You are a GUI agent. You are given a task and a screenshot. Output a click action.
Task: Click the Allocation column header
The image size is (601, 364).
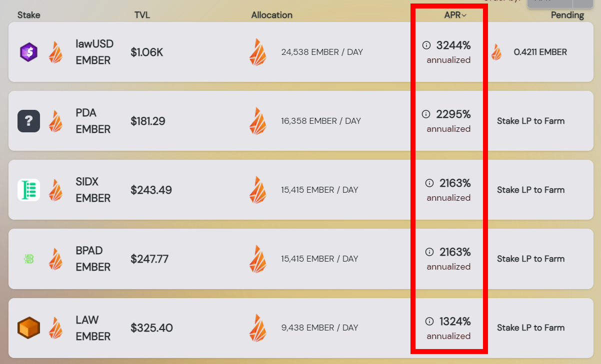tap(272, 15)
